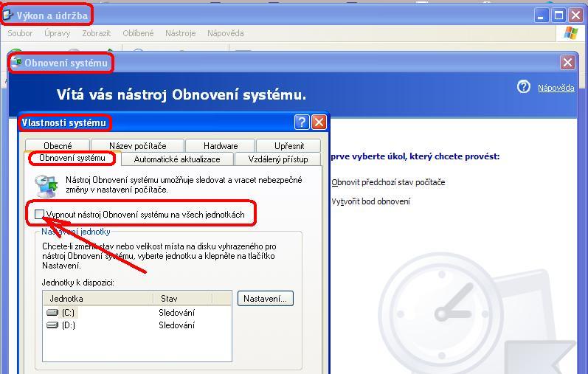Click the help question mark icon beside Nápověda
Screen dimensions: 588x374
[524, 87]
